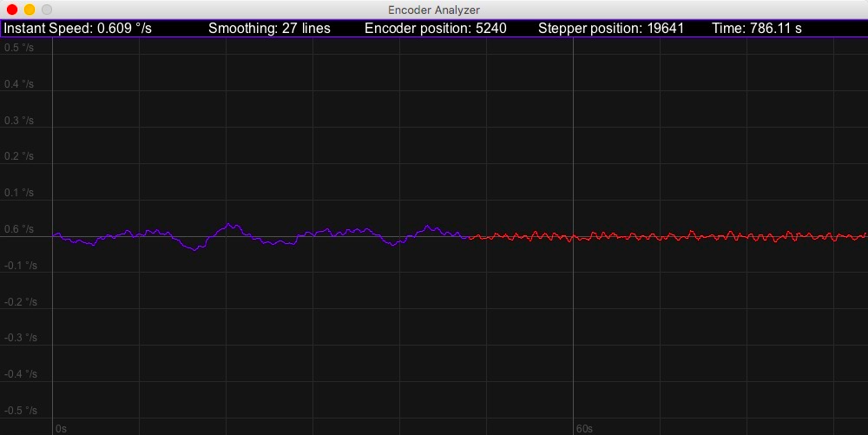Click the 0.3 °/s axis label

point(19,120)
